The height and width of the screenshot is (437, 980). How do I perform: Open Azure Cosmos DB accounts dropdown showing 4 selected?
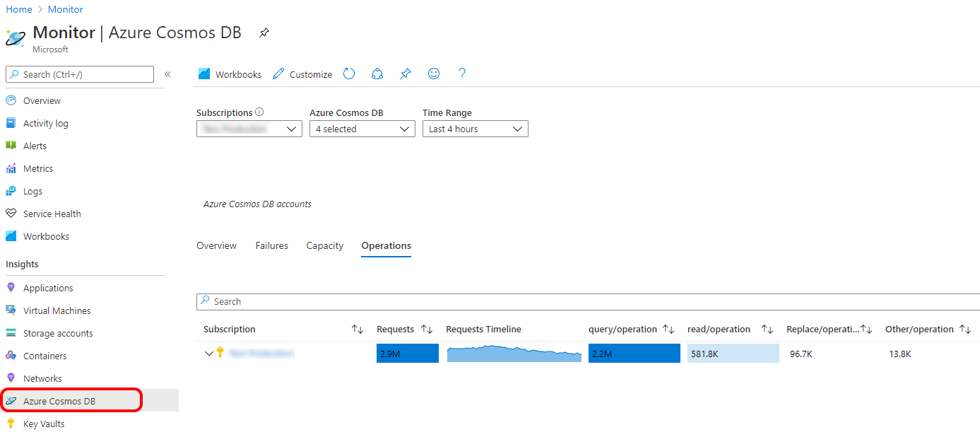click(x=362, y=128)
